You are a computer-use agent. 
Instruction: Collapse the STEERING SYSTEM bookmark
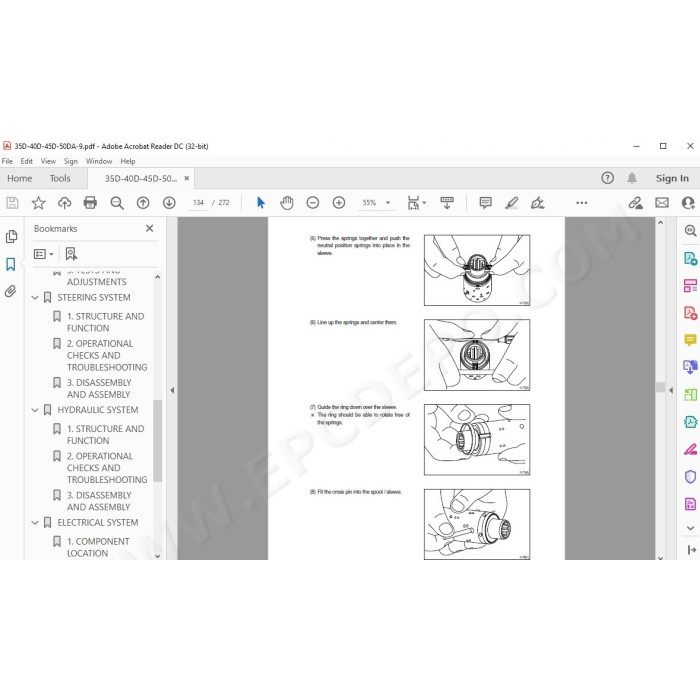35,297
